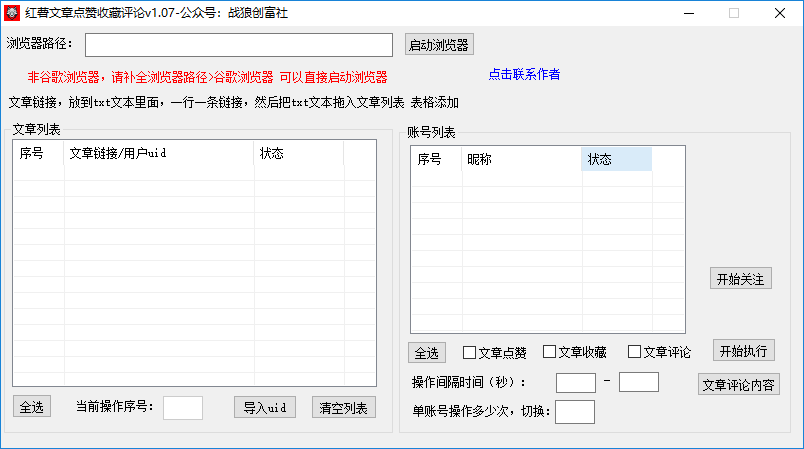The height and width of the screenshot is (449, 804).
Task: Click the app icon in title bar
Action: pyautogui.click(x=12, y=14)
